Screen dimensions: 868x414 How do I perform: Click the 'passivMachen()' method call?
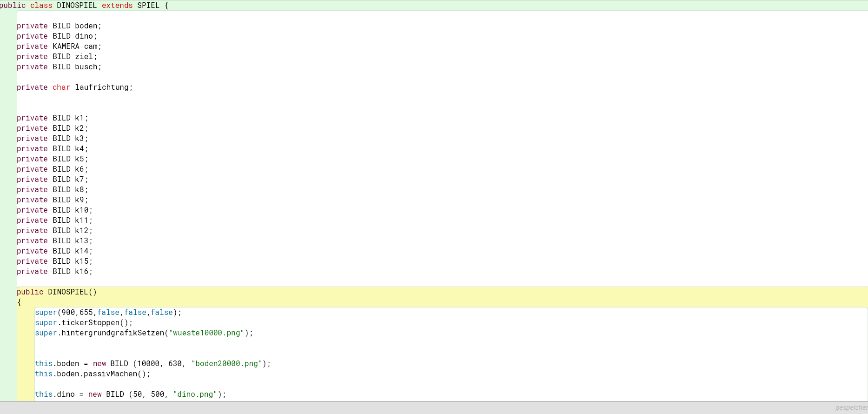pos(117,374)
